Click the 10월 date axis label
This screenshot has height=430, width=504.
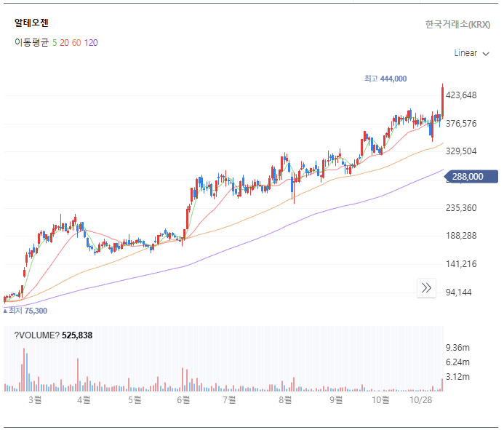(x=380, y=399)
